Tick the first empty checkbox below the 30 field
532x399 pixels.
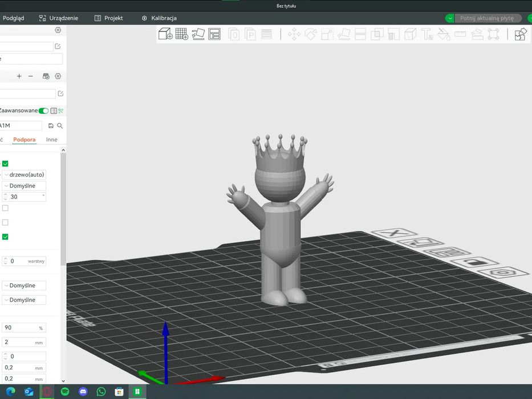point(5,208)
